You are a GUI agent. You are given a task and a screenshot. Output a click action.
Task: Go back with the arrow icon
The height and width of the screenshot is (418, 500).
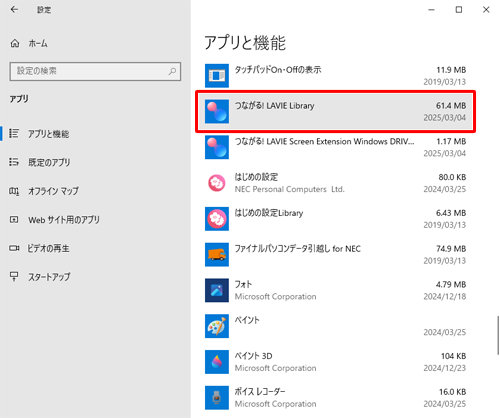pyautogui.click(x=14, y=10)
